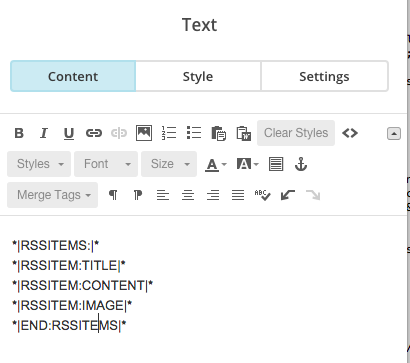
Task: Open the Size dropdown
Action: 169,164
